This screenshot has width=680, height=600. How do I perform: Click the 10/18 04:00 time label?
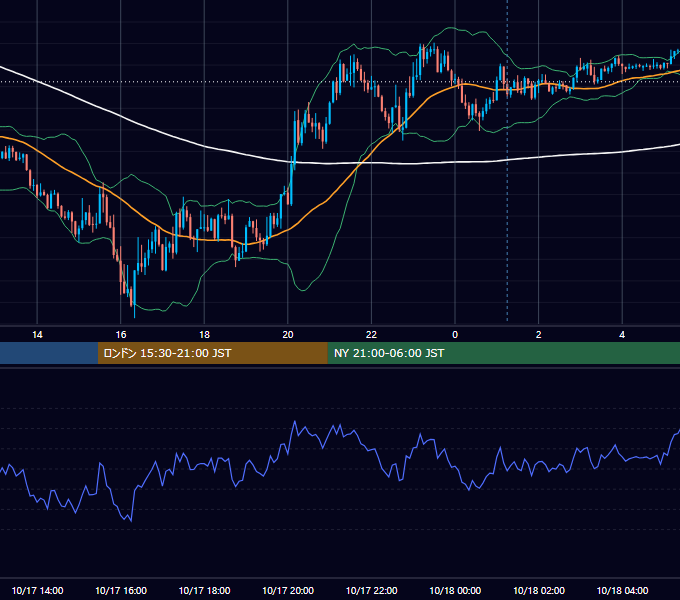point(622,590)
